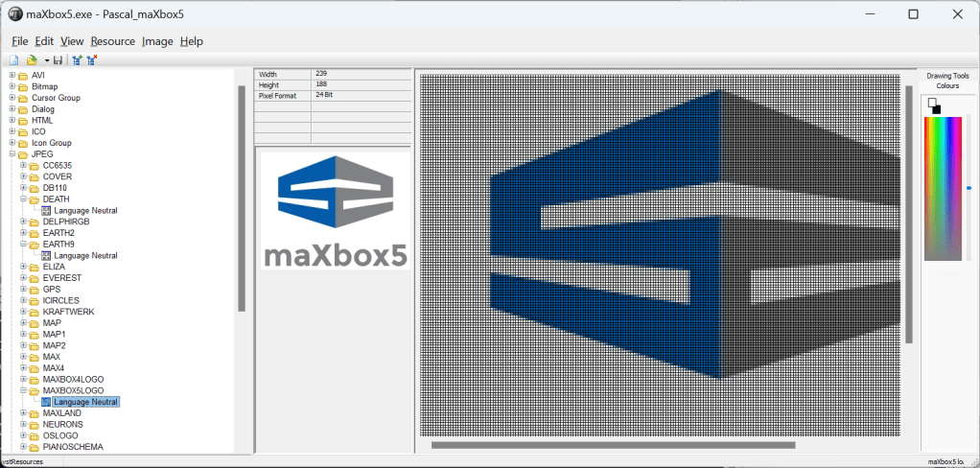Open the Drawing Tools panel header

(x=947, y=76)
